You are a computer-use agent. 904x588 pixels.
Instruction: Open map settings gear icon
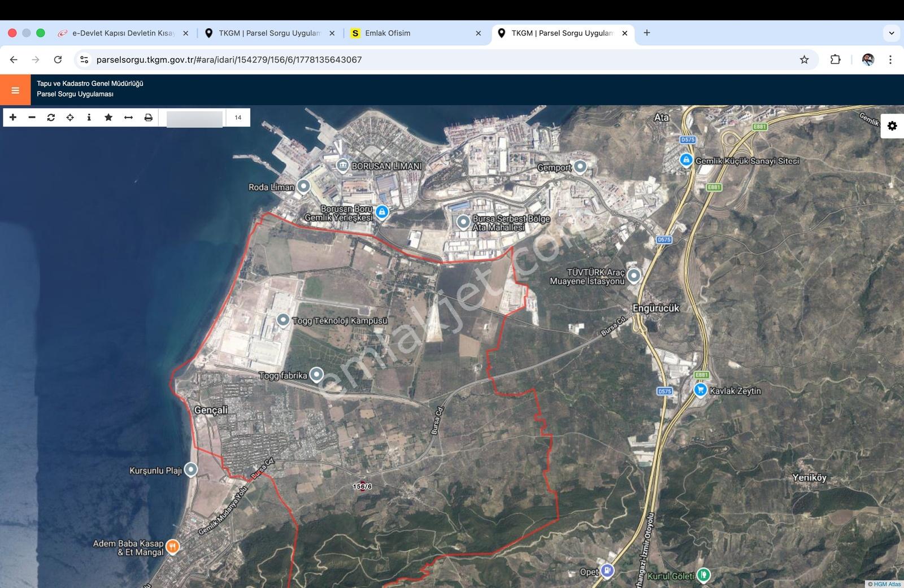[x=892, y=126]
